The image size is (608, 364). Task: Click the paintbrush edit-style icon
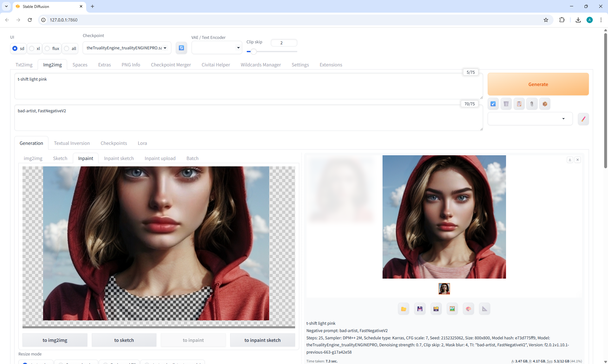(583, 119)
